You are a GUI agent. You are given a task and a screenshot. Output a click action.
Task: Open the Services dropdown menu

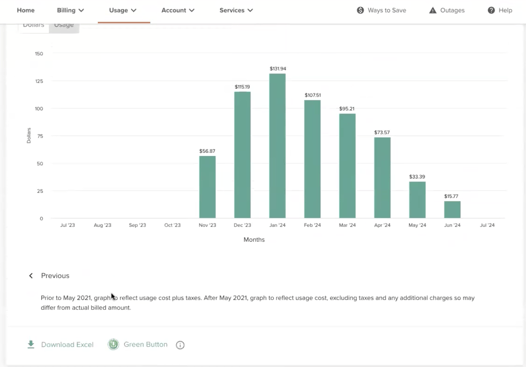(236, 10)
